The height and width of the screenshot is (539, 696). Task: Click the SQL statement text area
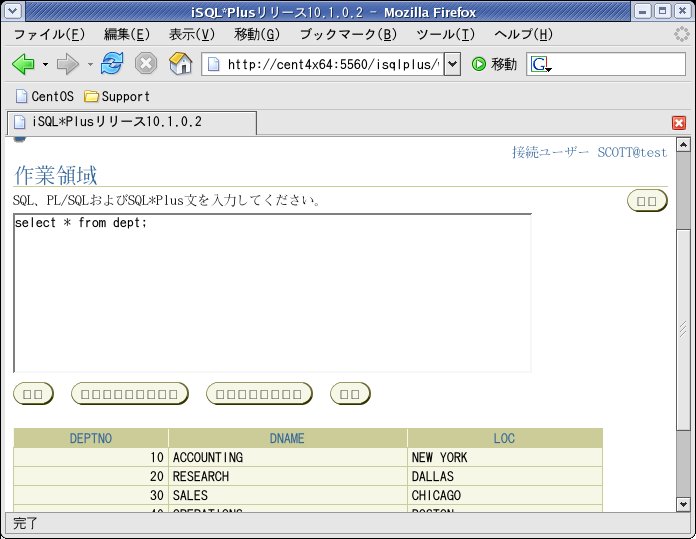click(273, 293)
